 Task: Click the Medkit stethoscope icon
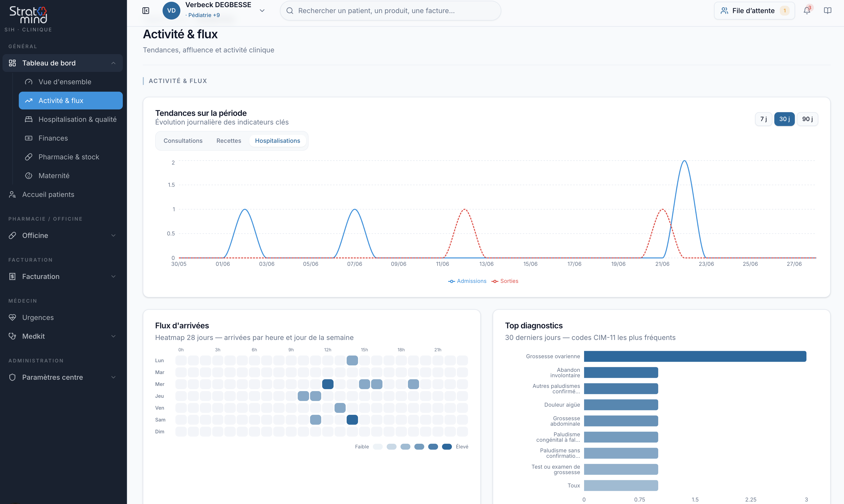coord(13,336)
